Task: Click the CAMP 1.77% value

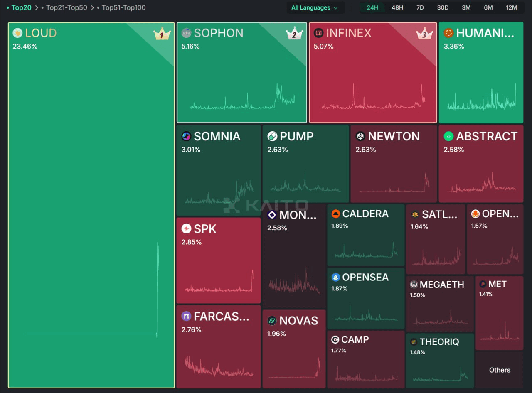Action: 339,350
